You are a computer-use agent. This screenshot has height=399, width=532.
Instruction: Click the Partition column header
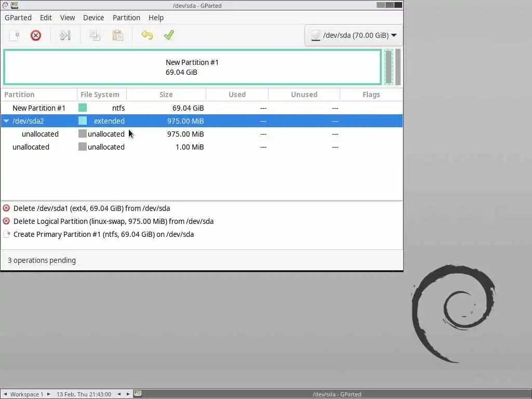click(x=38, y=95)
